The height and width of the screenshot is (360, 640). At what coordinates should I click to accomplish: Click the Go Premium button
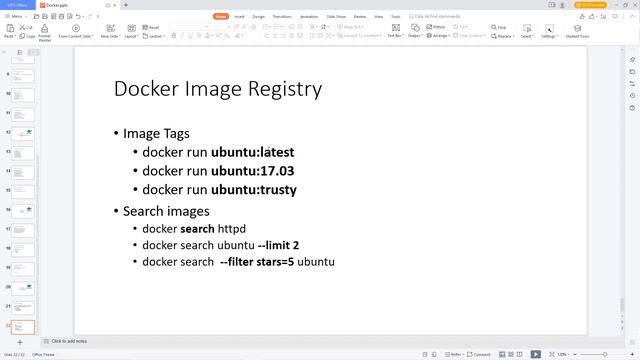point(590,5)
